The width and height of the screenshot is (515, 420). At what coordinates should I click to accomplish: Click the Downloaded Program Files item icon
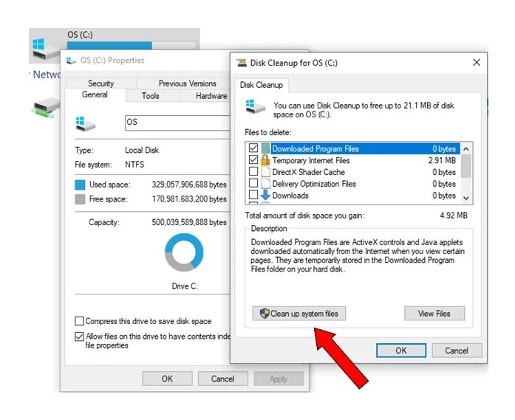(265, 148)
